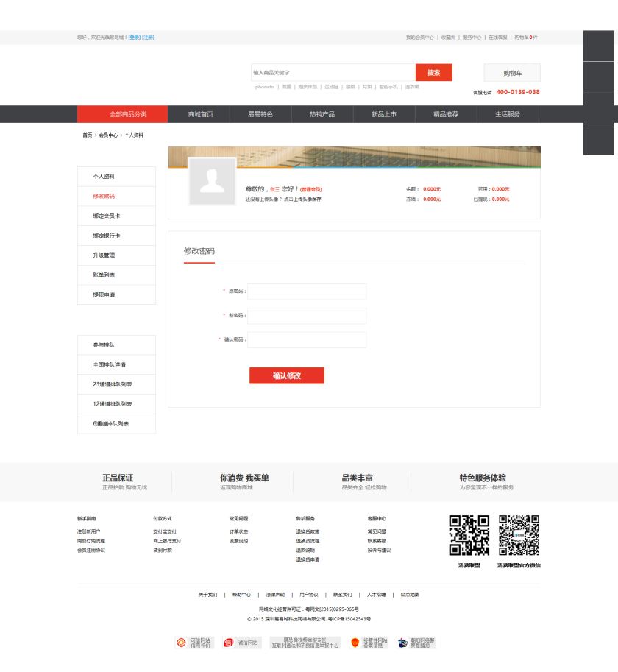The height and width of the screenshot is (672, 618).
Task: Click the iphone6s hot search keyword
Action: [264, 87]
